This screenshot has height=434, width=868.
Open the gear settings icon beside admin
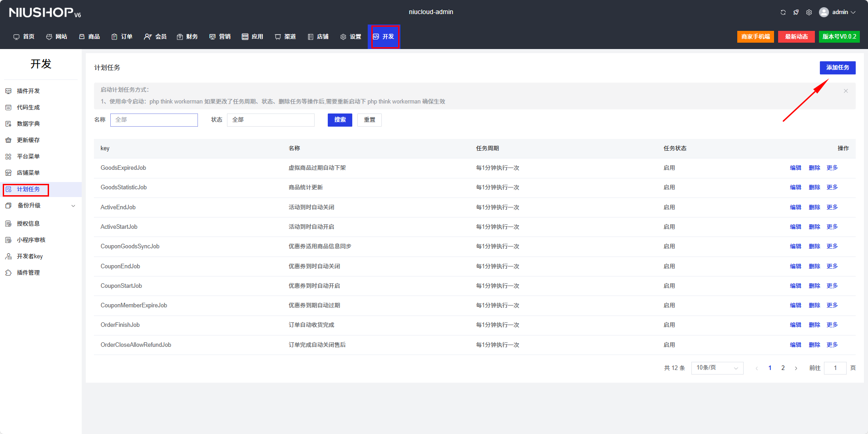[809, 12]
